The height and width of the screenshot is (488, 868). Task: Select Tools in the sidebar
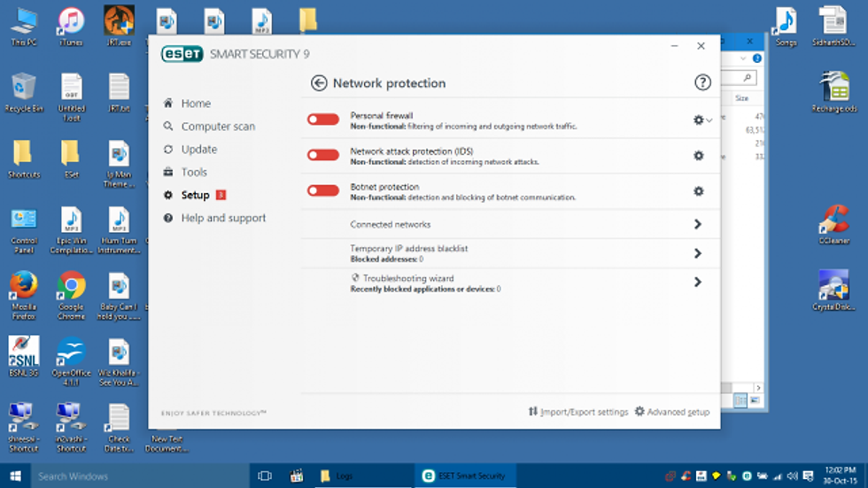194,172
